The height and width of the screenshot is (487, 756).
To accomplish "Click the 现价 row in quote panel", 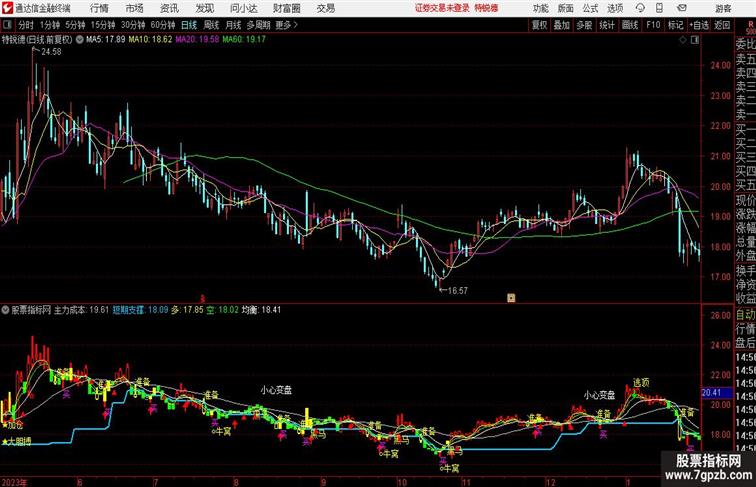I will click(x=745, y=201).
